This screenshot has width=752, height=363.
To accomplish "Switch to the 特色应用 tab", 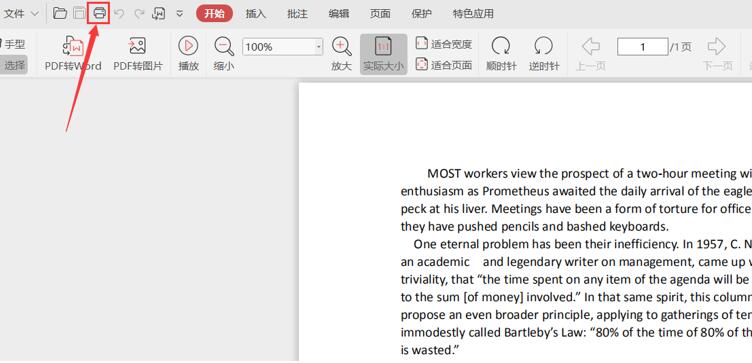I will (x=473, y=14).
